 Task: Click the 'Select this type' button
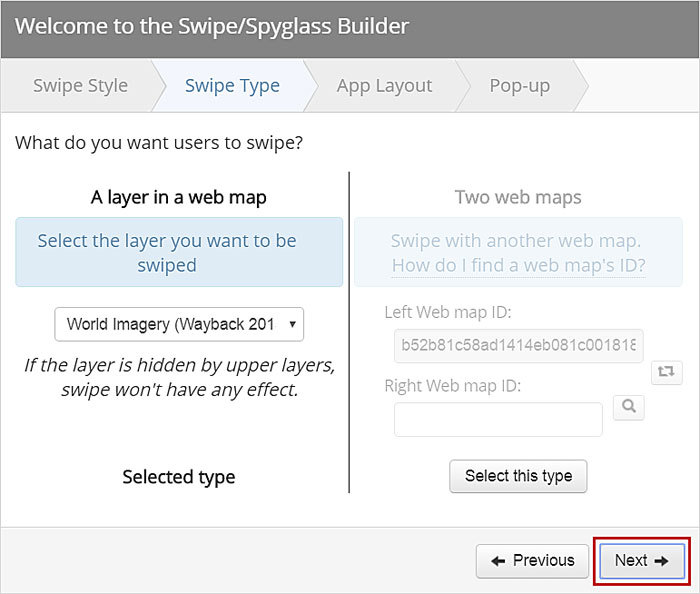(x=518, y=476)
